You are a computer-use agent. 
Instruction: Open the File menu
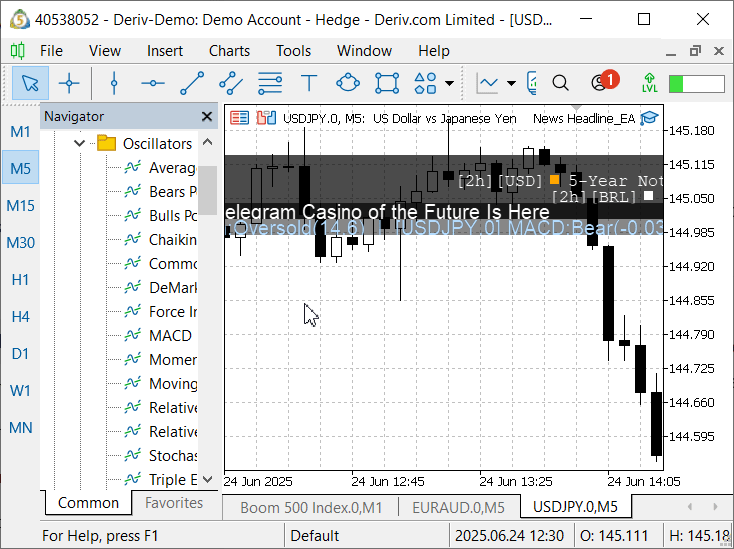click(x=51, y=51)
